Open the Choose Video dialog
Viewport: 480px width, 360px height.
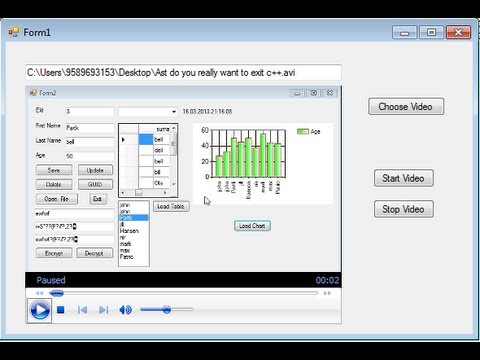coord(406,107)
